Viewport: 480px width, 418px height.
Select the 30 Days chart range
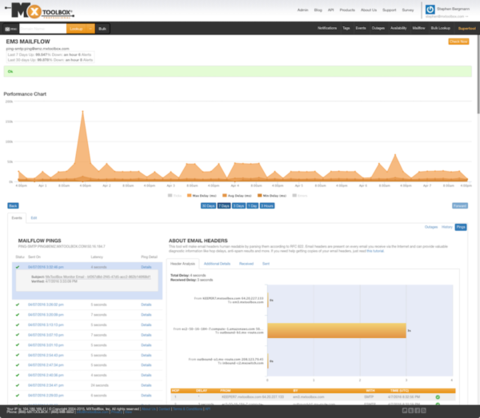click(x=208, y=206)
